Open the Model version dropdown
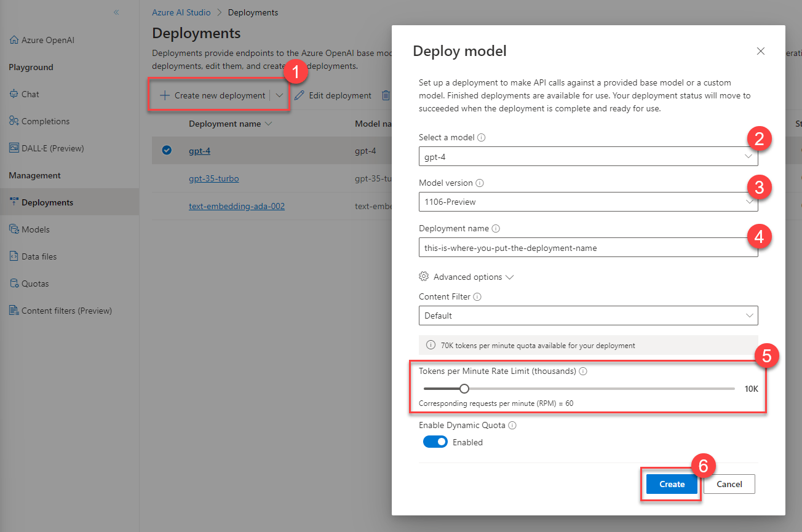 (749, 202)
